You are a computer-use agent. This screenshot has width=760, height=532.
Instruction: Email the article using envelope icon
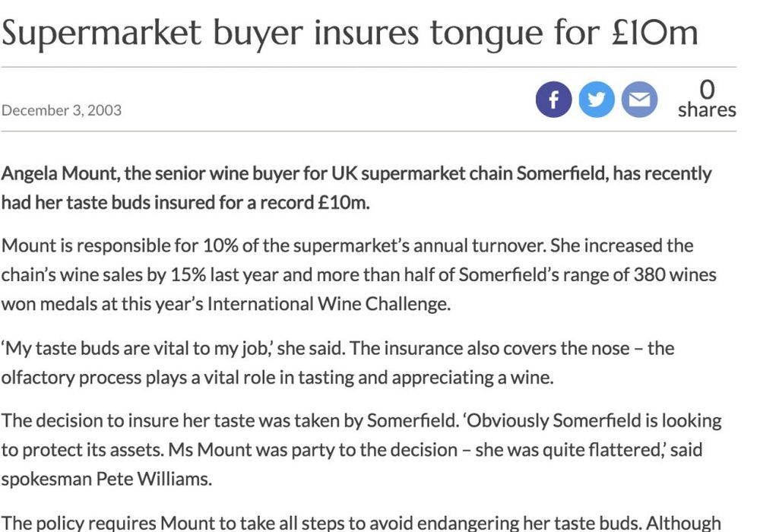point(639,100)
